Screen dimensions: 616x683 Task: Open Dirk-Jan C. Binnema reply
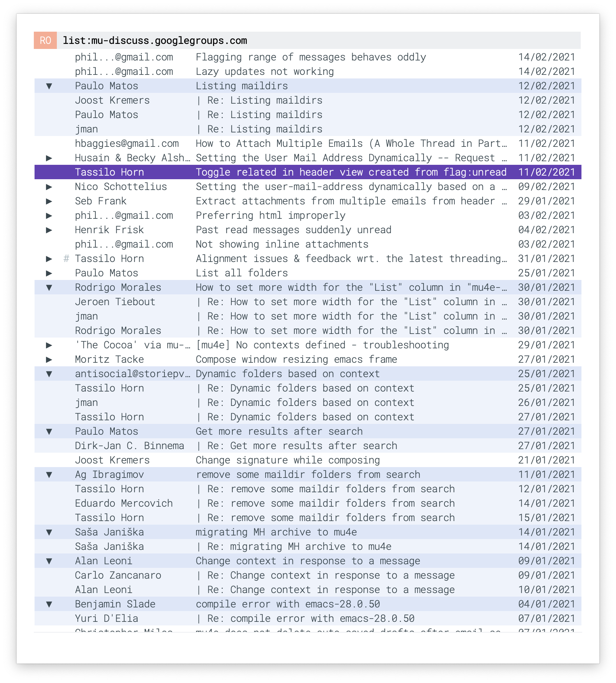pos(308,446)
